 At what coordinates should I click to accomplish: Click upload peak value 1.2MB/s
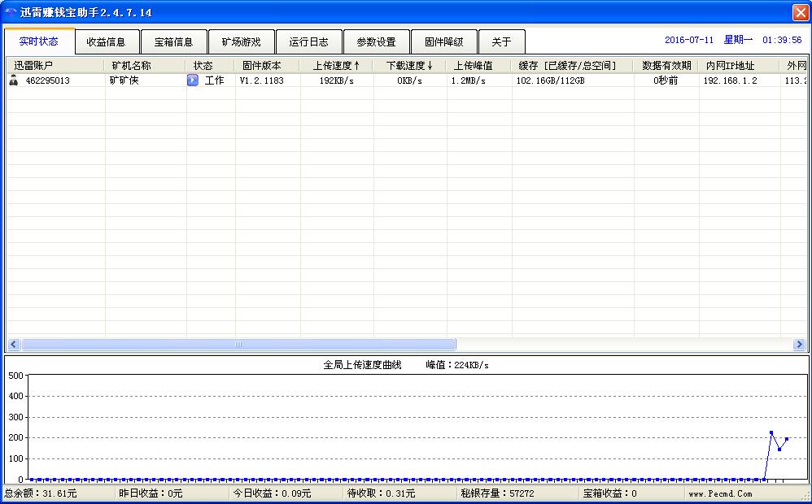pos(468,80)
